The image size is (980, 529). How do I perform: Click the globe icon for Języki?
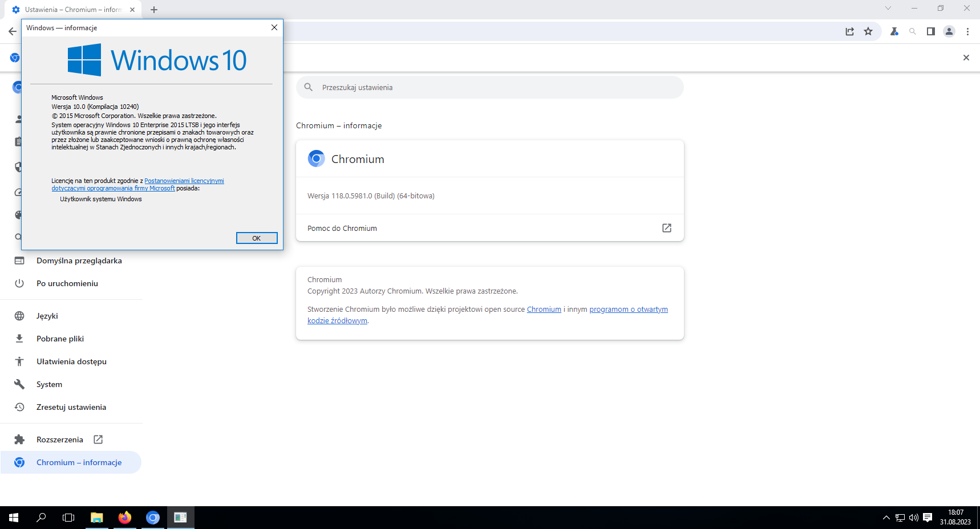point(19,316)
